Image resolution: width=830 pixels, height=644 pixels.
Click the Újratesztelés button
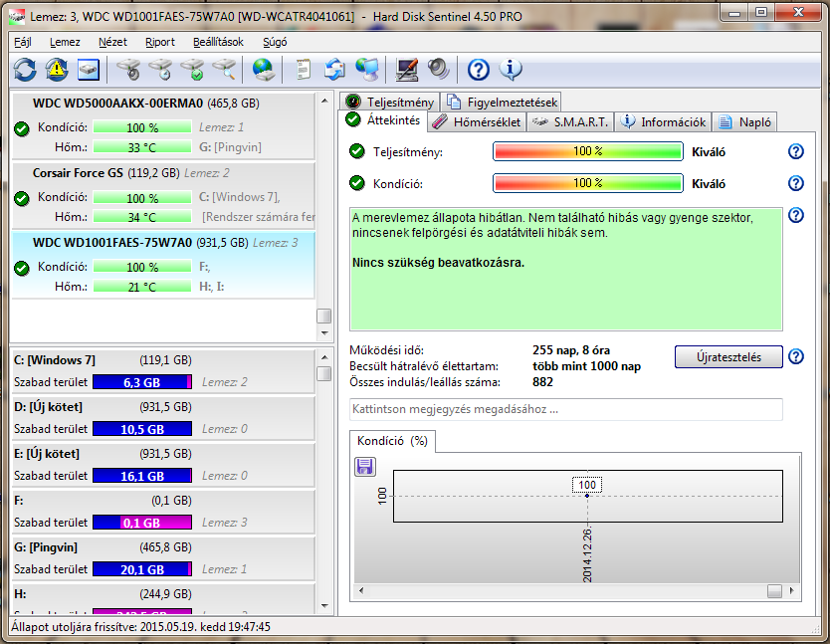click(x=728, y=357)
